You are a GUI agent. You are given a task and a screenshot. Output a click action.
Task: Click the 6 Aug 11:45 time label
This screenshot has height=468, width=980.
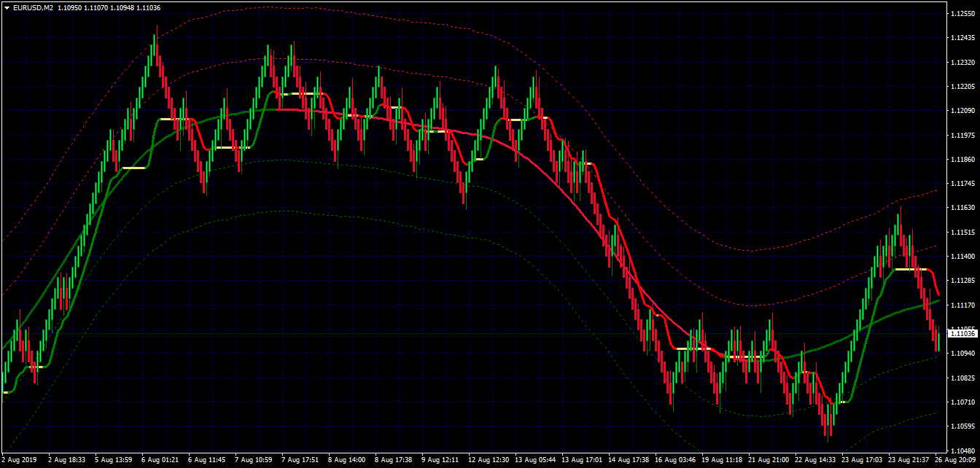pyautogui.click(x=206, y=461)
